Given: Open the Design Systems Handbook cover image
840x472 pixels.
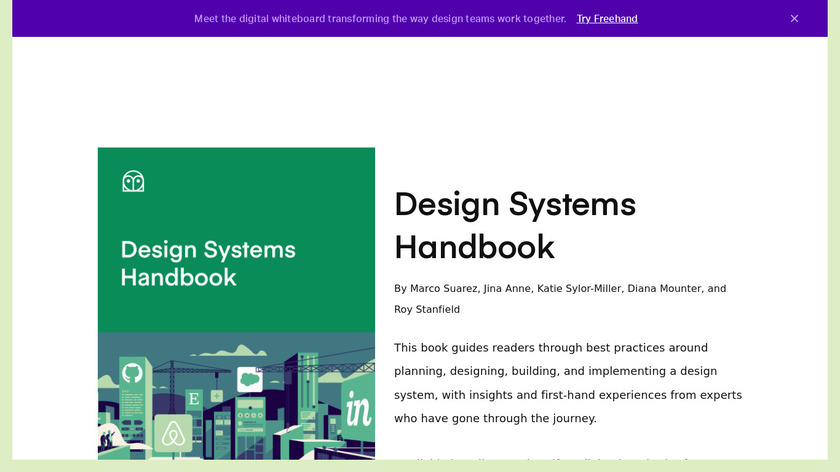Looking at the screenshot, I should coord(236,303).
